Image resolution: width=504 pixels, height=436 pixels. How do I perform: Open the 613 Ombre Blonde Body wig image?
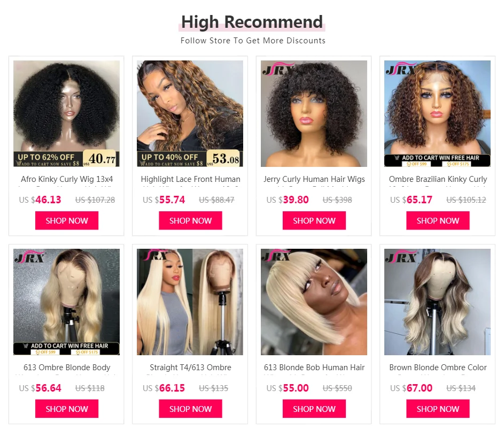point(66,302)
